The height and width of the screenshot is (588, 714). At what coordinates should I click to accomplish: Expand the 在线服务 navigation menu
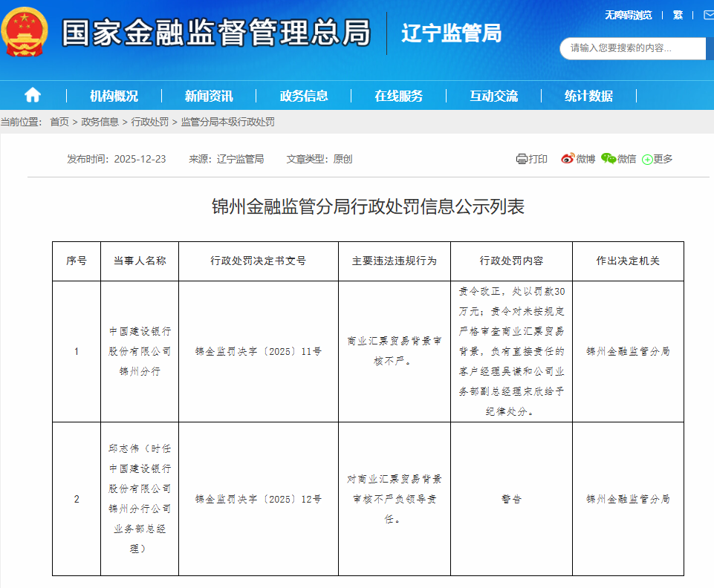coord(399,96)
